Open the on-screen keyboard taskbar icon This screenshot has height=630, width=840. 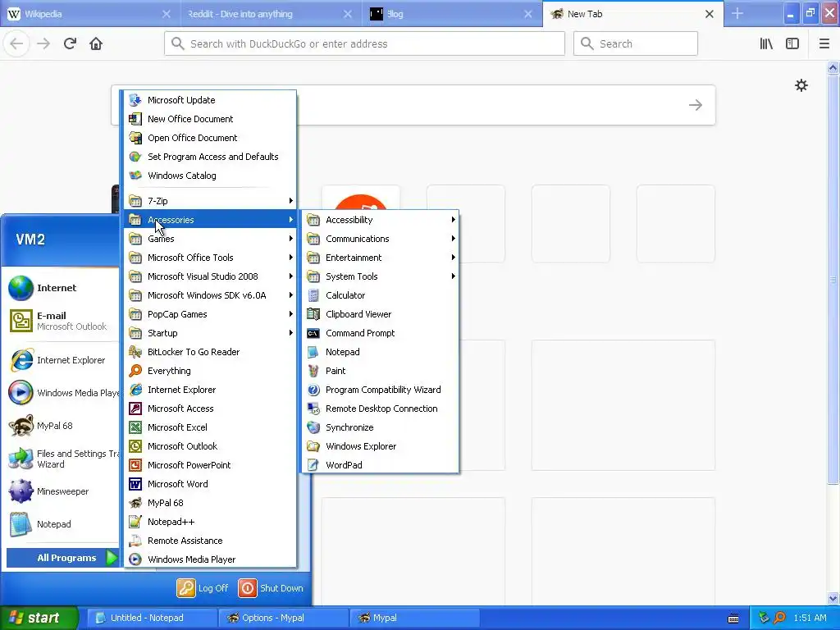733,619
